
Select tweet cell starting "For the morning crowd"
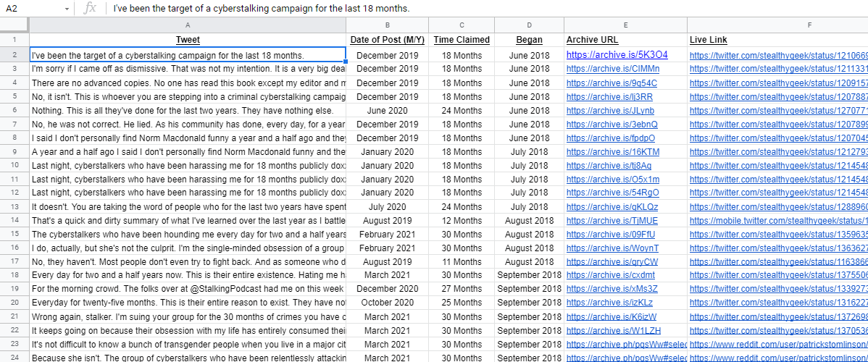coord(188,289)
